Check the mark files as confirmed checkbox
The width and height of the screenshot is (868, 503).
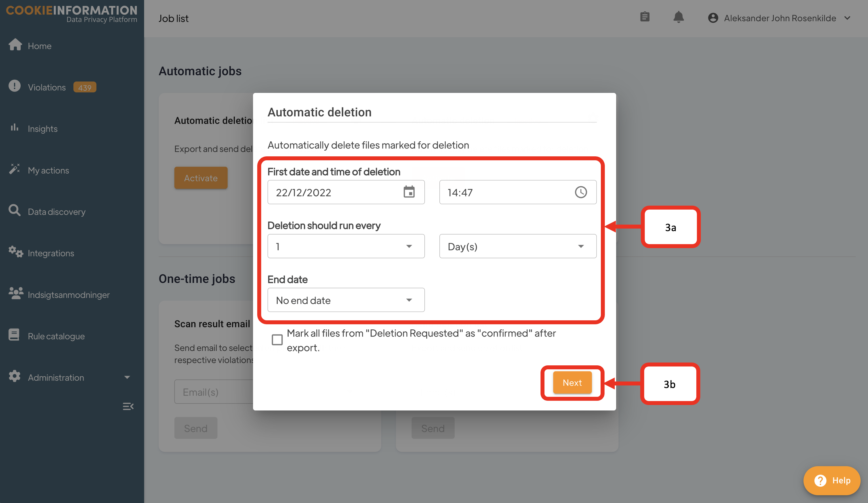pyautogui.click(x=277, y=340)
